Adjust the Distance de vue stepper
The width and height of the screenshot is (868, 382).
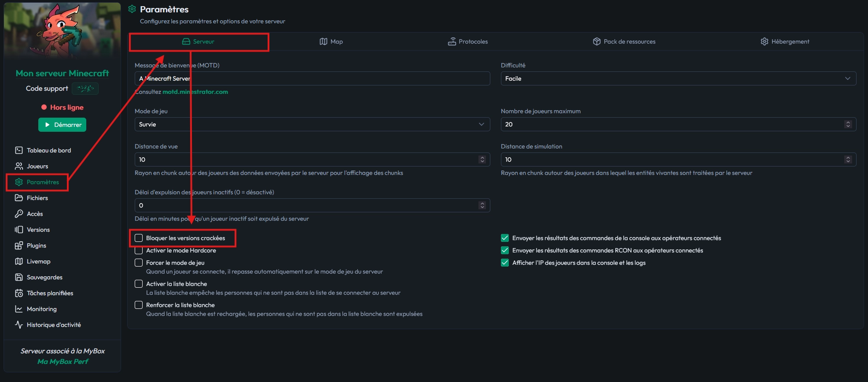[482, 159]
